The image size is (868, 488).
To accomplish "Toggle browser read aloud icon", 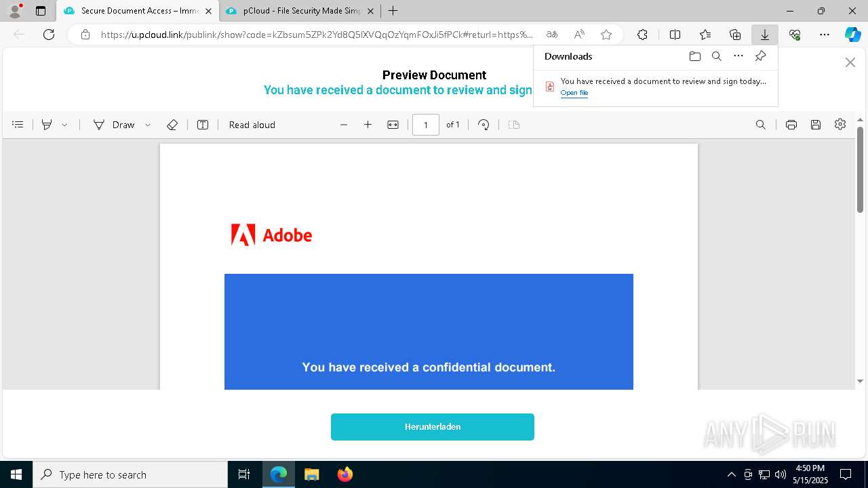I will [x=579, y=35].
